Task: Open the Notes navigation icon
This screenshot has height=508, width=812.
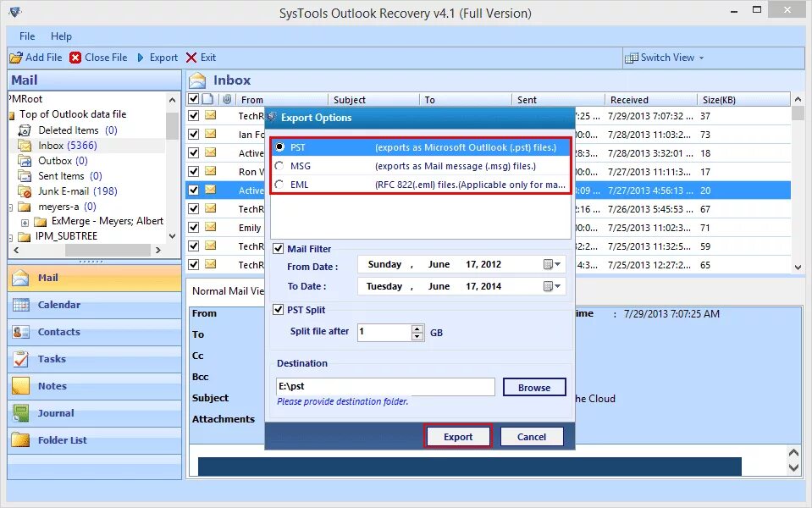Action: click(20, 386)
